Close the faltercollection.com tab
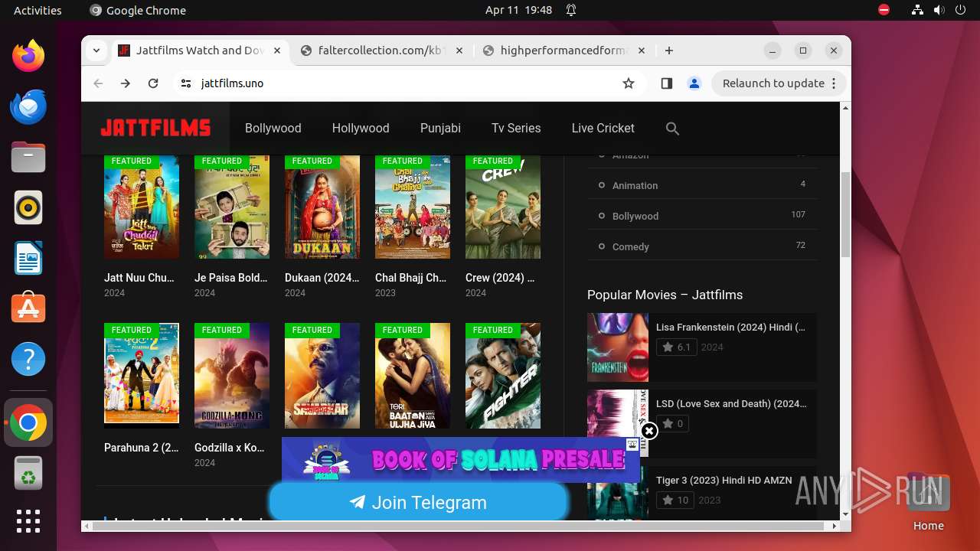Screen dimensions: 980x551 point(459,51)
